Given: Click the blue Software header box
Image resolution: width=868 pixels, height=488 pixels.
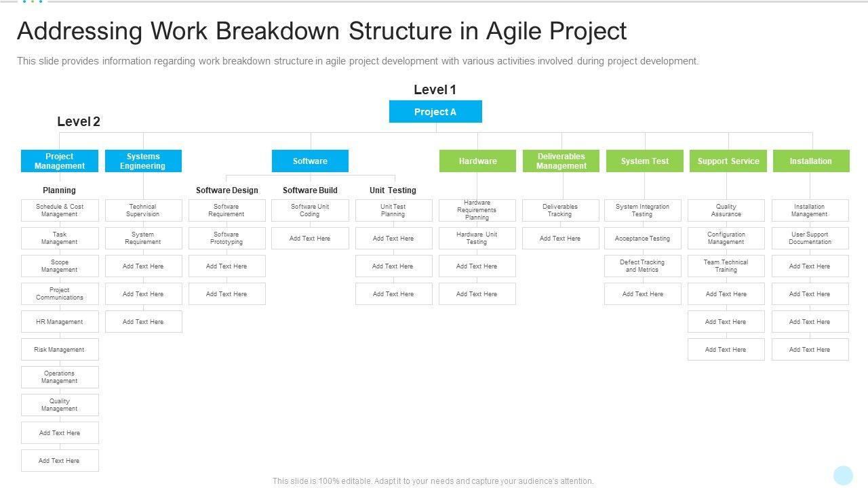Looking at the screenshot, I should point(310,161).
